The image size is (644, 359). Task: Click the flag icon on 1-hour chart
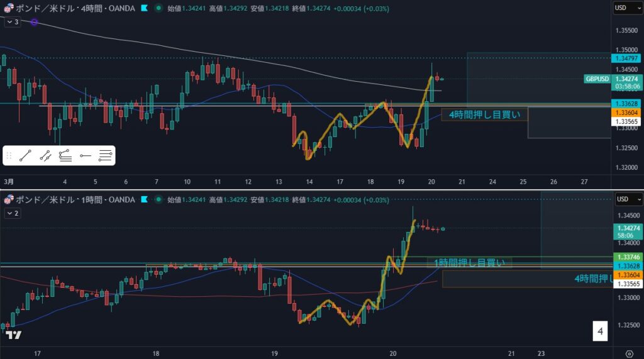point(145,200)
